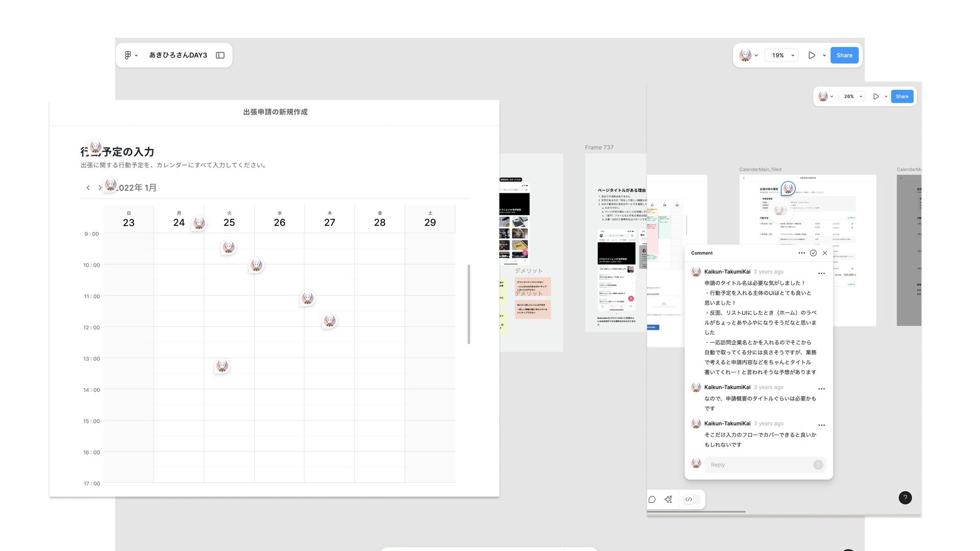Click the Share button in the top toolbar

(x=844, y=55)
